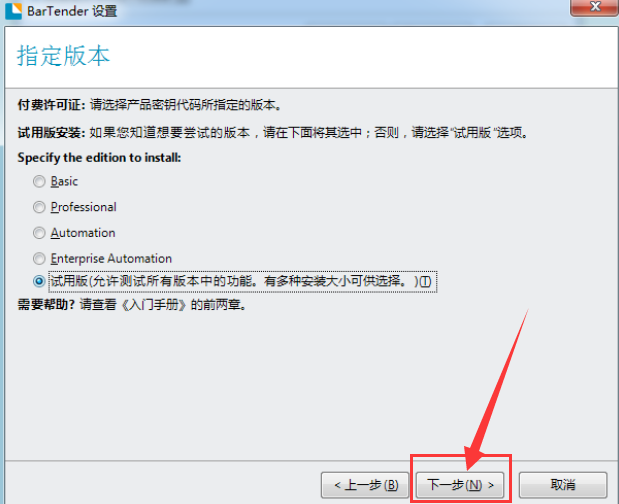Select the Automation edition radio circle
This screenshot has height=504, width=619.
pos(39,233)
